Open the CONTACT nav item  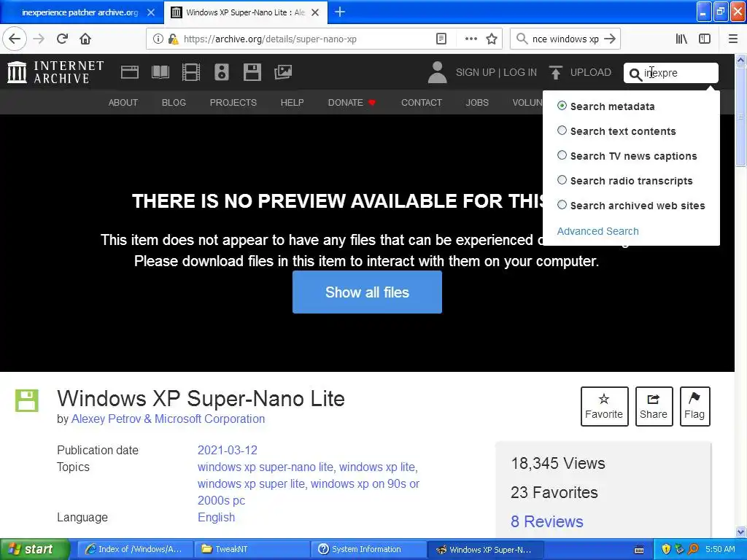pos(422,102)
